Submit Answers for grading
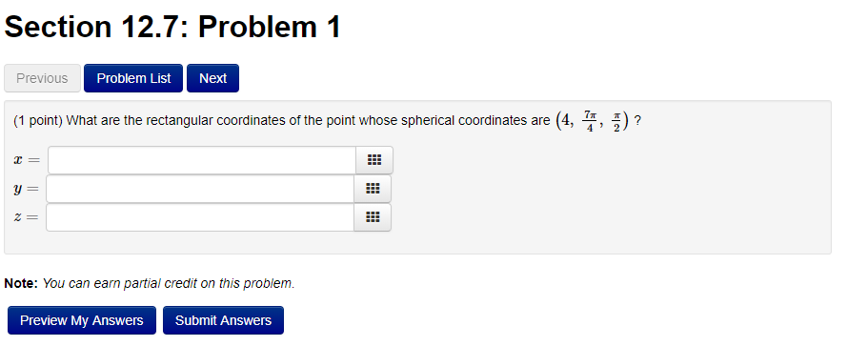This screenshot has height=346, width=868. point(223,320)
